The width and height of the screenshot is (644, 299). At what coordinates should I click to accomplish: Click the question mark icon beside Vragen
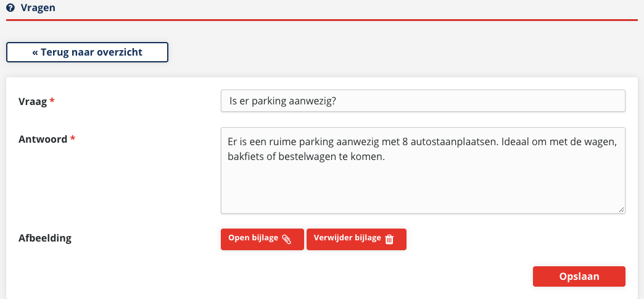[x=10, y=7]
